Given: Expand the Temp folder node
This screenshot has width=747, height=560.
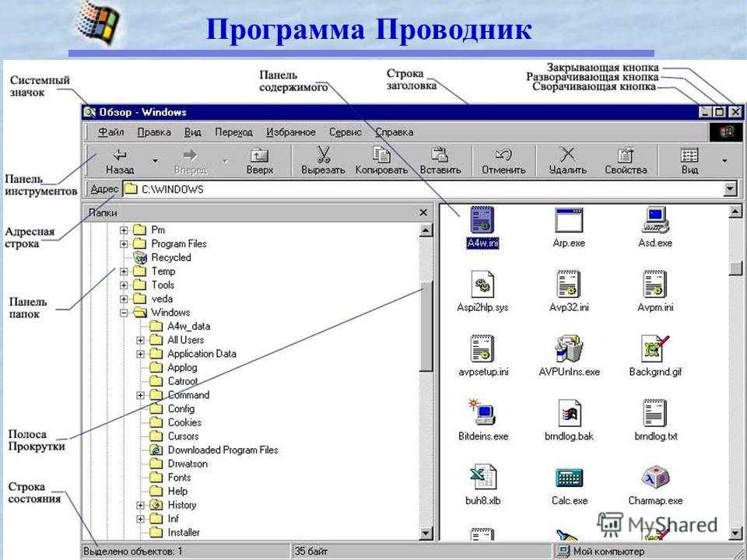Looking at the screenshot, I should (124, 271).
